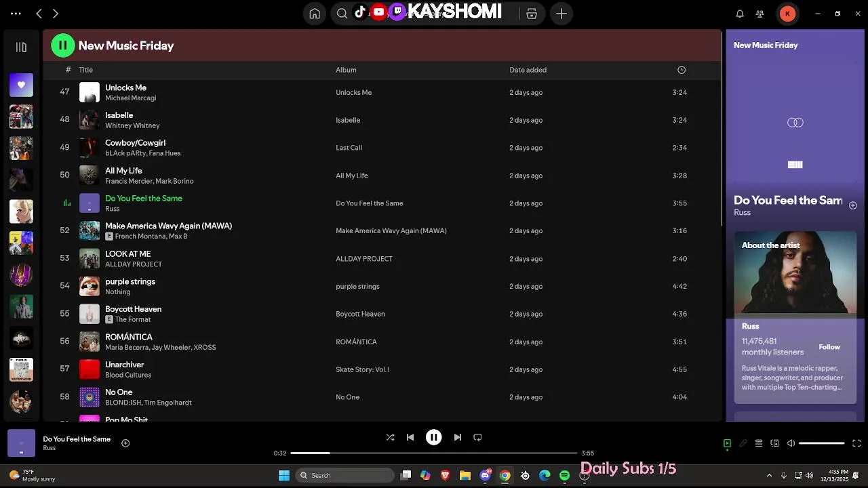Image resolution: width=868 pixels, height=488 pixels.
Task: Open Spotify from Windows taskbar
Action: coord(565,476)
